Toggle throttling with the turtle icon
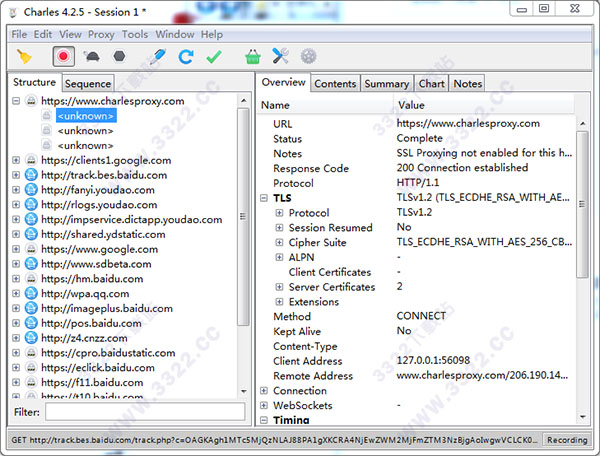 tap(92, 57)
